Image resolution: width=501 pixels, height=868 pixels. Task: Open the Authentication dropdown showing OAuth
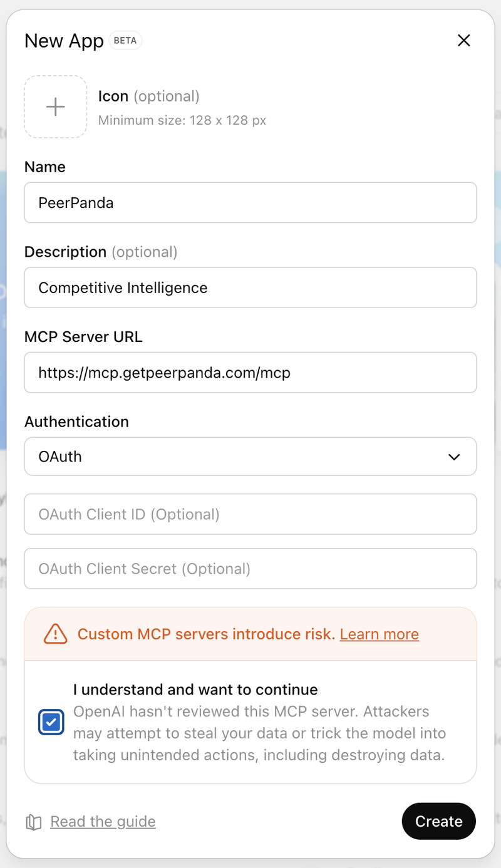[250, 457]
